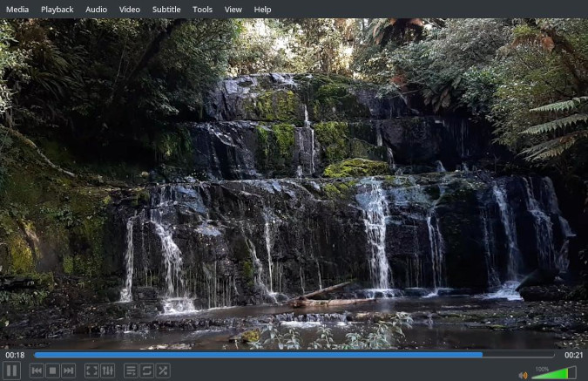Viewport: 588px width, 381px height.
Task: Skip to the next media track
Action: 68,371
